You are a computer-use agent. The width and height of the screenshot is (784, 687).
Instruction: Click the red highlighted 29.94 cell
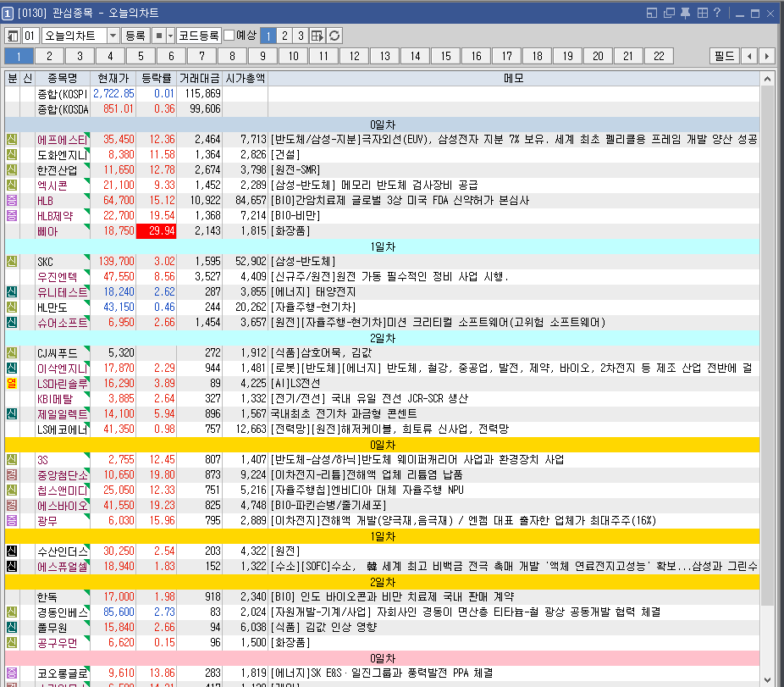click(x=157, y=231)
